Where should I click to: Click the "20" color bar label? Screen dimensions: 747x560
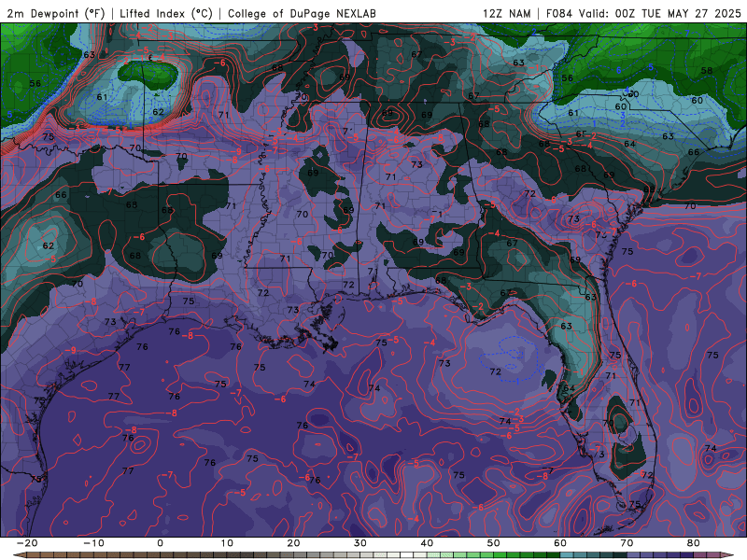[x=293, y=543]
